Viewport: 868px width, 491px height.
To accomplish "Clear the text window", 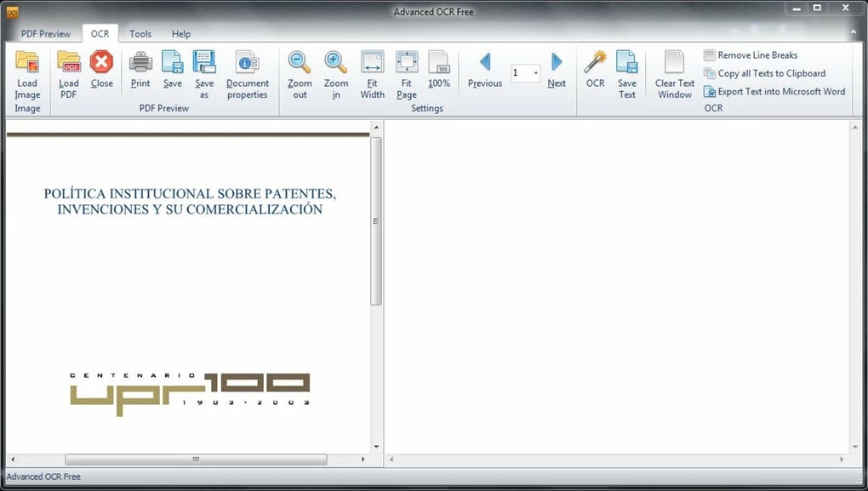I will [x=674, y=74].
